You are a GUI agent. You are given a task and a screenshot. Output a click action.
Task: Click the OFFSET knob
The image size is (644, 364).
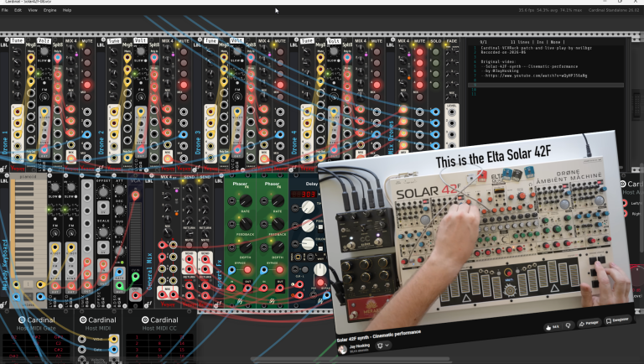(x=103, y=192)
